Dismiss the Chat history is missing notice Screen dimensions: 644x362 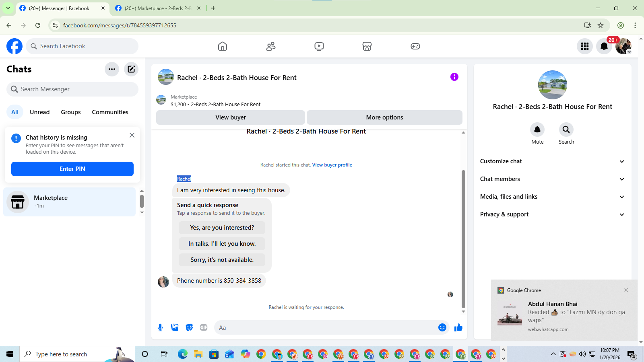pyautogui.click(x=132, y=135)
